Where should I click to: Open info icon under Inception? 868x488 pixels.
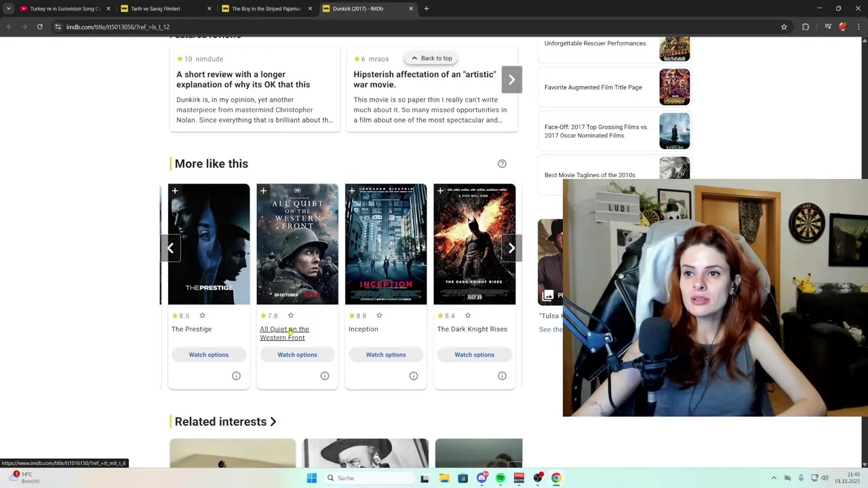(x=414, y=375)
